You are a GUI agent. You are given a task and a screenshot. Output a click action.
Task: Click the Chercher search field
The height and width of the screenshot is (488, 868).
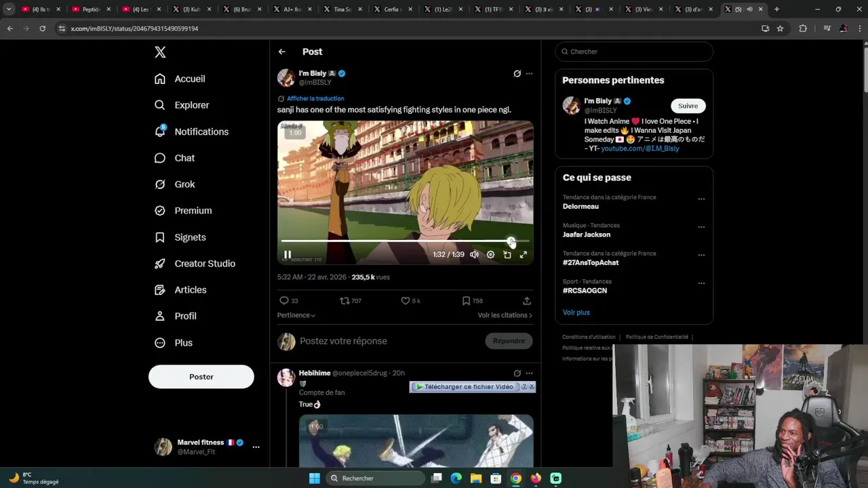tap(634, 52)
